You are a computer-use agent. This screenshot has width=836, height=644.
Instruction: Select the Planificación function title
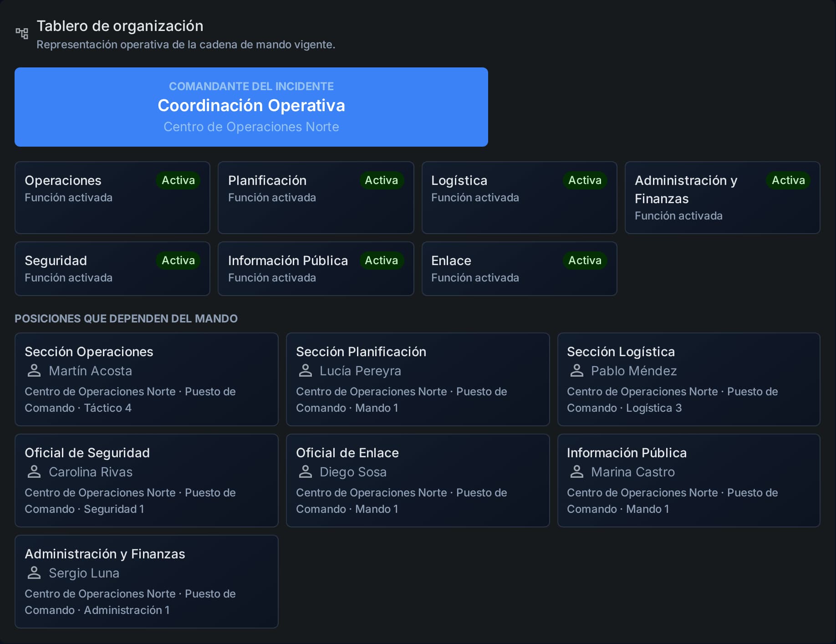tap(267, 180)
